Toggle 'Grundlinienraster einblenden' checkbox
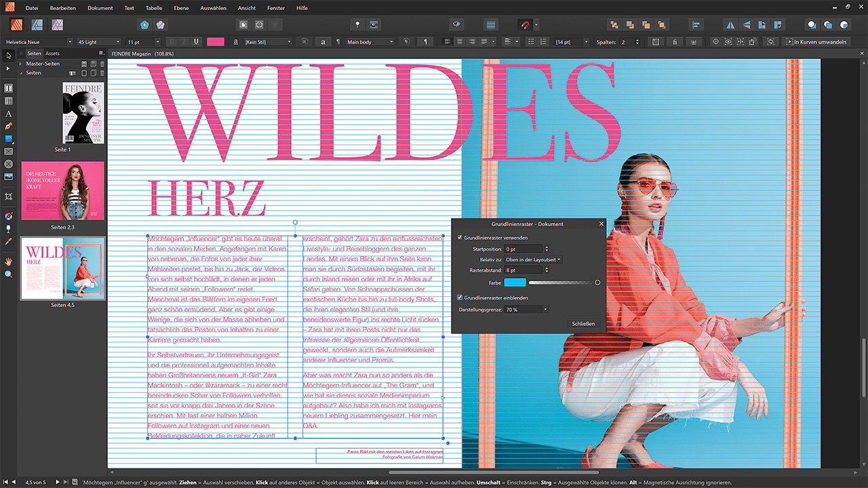This screenshot has height=488, width=868. 460,298
